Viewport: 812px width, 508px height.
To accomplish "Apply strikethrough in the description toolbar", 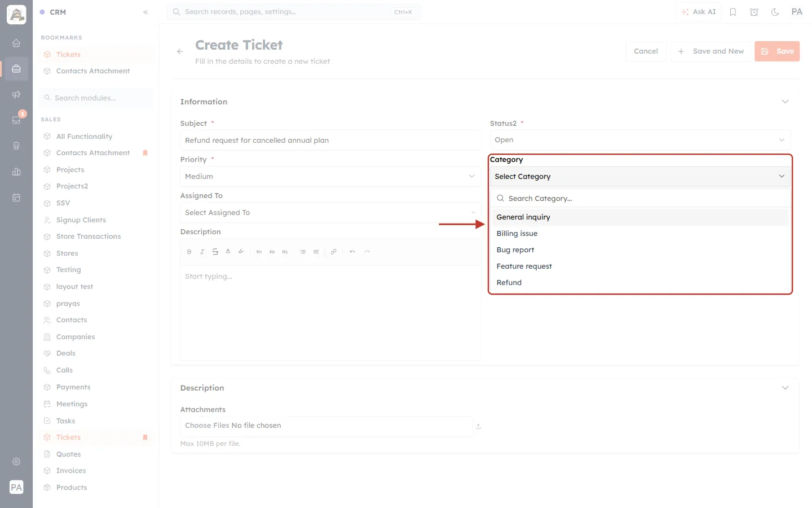I will click(x=215, y=252).
